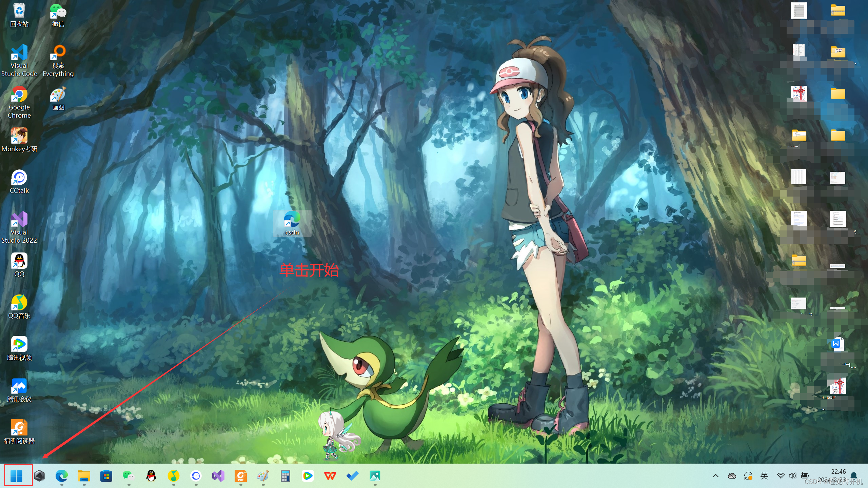Select the 微信 desktop shortcut
Screen dimensions: 868x488
point(58,15)
